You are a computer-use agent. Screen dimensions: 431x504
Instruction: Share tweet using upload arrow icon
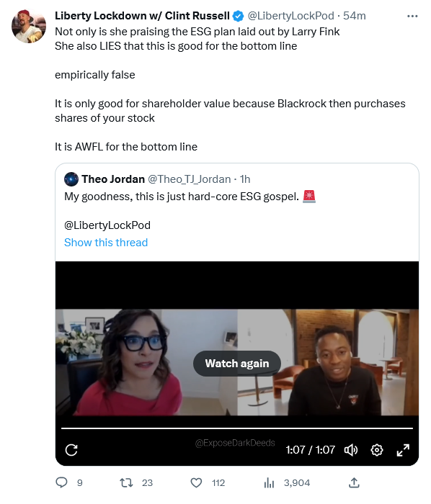[354, 482]
